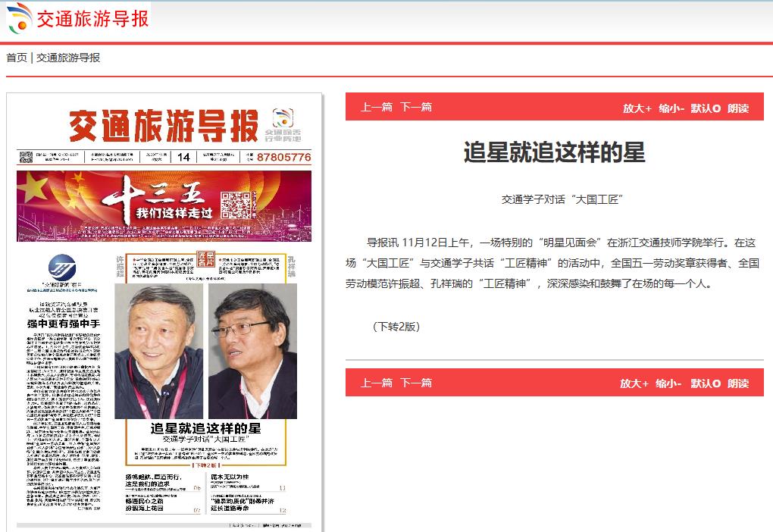The height and width of the screenshot is (532, 773).
Task: Open the 庞木无以为柱 teaser
Action: click(230, 477)
